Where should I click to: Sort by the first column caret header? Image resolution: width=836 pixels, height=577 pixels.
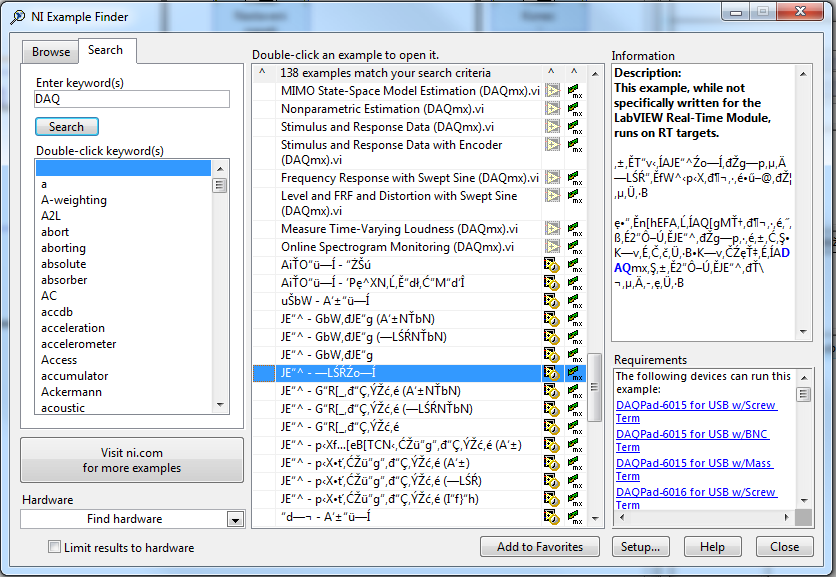coord(262,73)
